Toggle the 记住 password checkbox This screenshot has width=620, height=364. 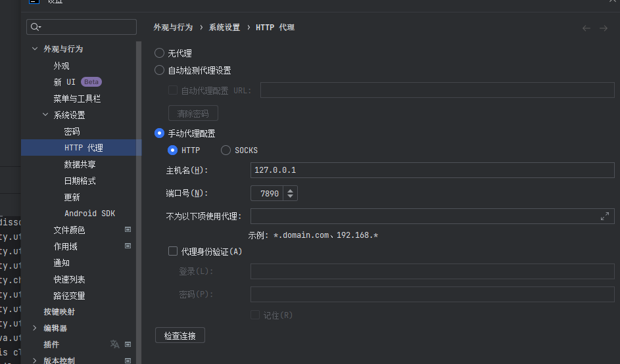(255, 315)
